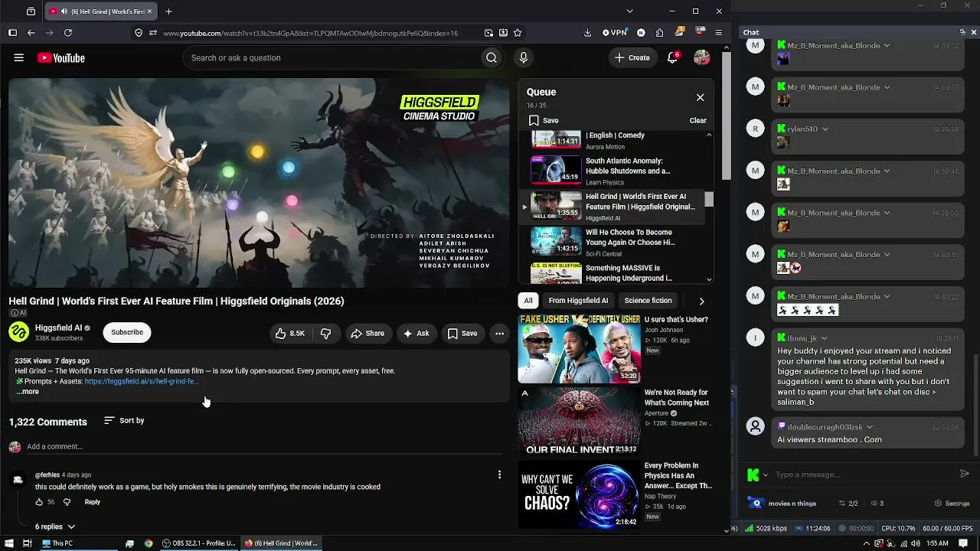Expand options for doublecurragh03lzsk message
Image resolution: width=980 pixels, height=551 pixels.
pyautogui.click(x=870, y=427)
